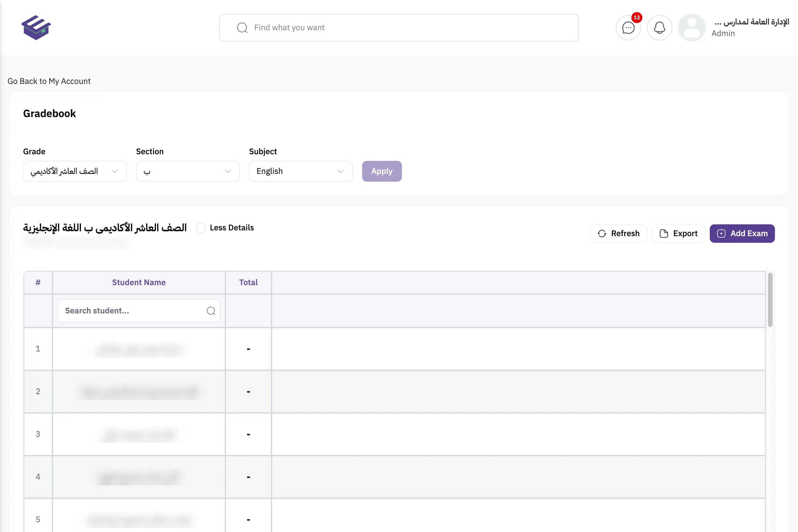Click the red 13 messages badge
Viewport: 798px width, 532px height.
point(637,17)
